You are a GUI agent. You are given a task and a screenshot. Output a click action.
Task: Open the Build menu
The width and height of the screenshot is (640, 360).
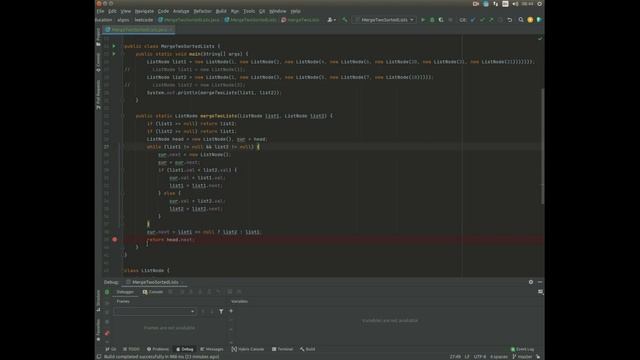coord(221,11)
